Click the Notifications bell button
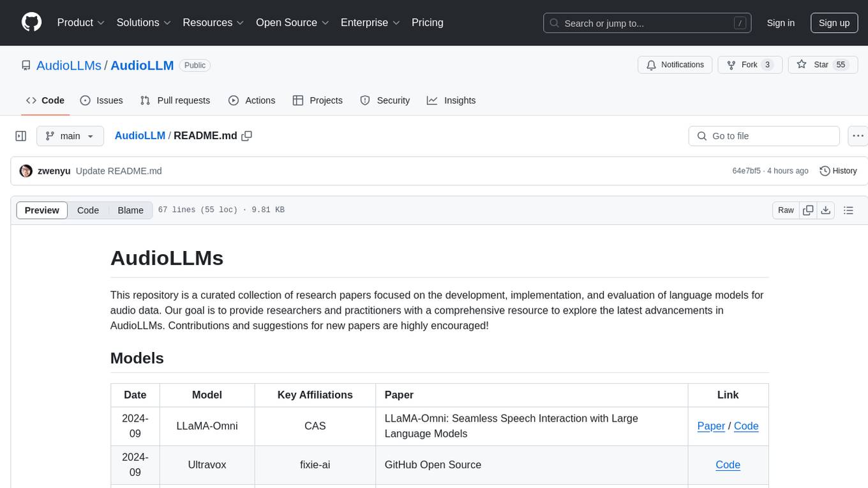 point(675,65)
